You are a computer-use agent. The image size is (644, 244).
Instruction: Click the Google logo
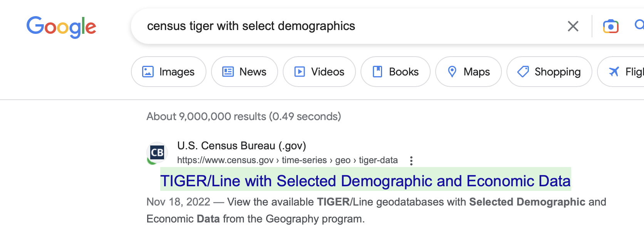pos(61,27)
